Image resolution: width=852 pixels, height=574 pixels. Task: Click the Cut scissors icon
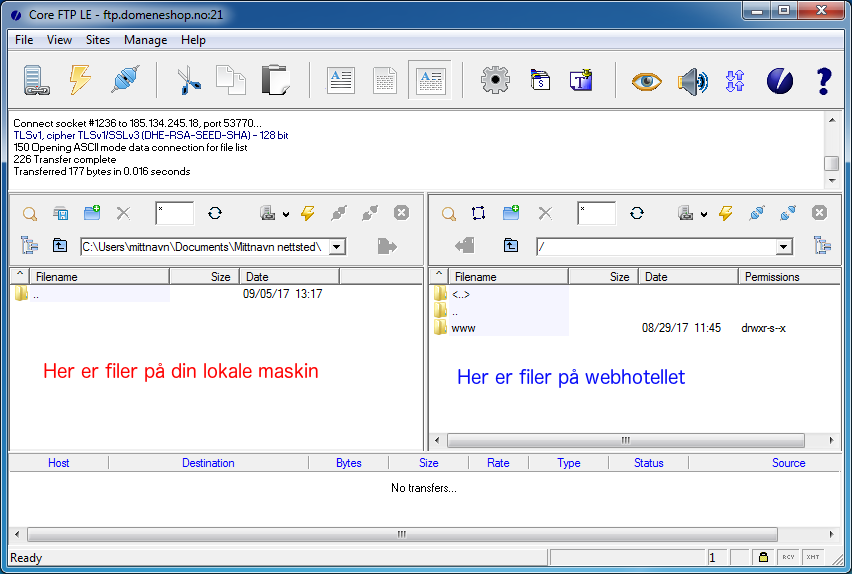[189, 80]
